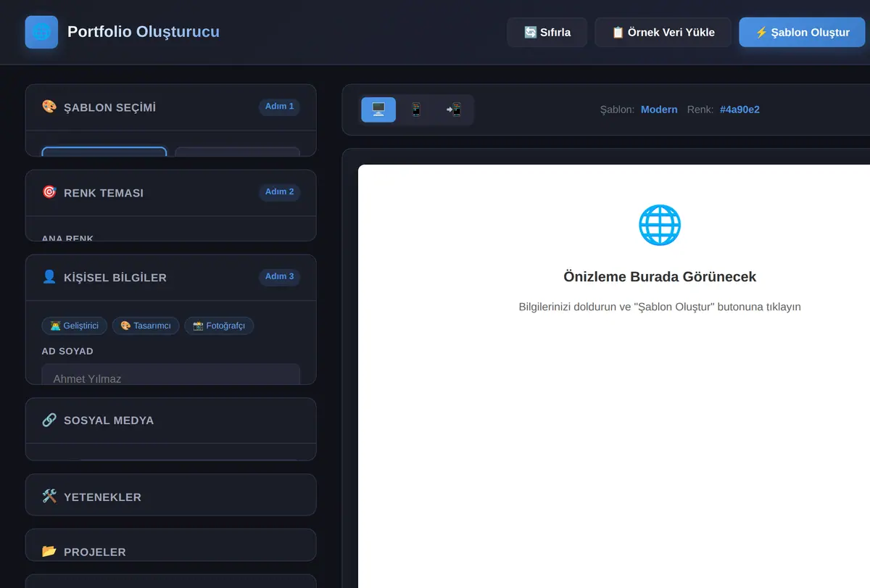
Task: Choose the Fotoğrafçı preset chip
Action: pyautogui.click(x=219, y=326)
